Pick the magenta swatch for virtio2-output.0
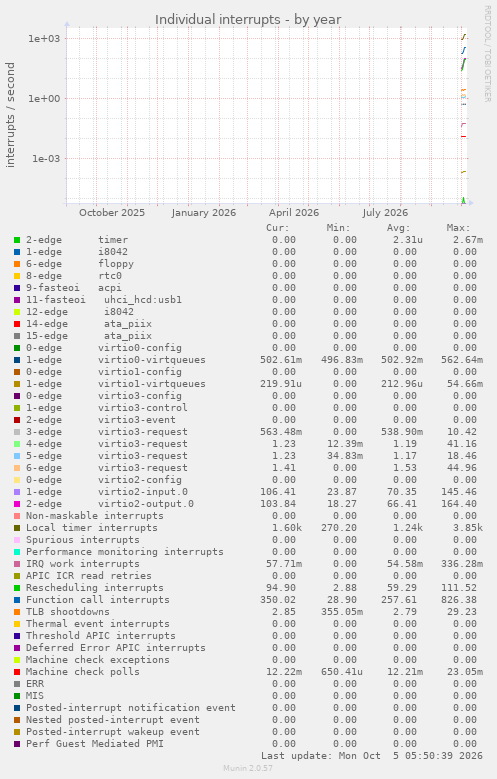The image size is (497, 779). click(17, 504)
